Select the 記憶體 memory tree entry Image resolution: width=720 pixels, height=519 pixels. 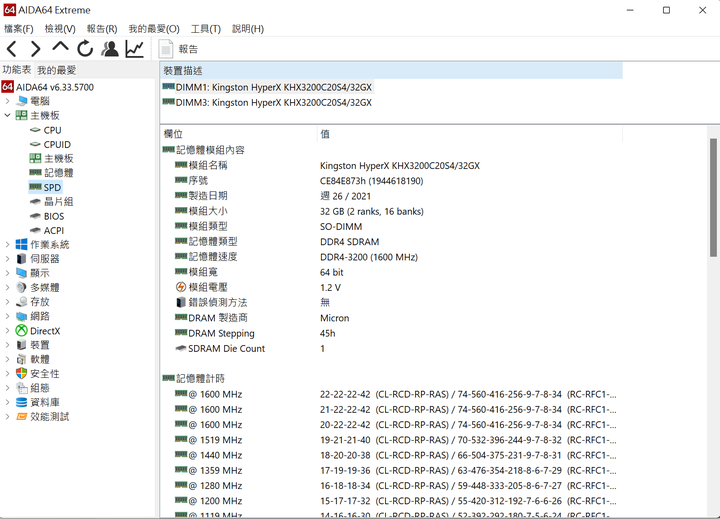tap(51, 173)
